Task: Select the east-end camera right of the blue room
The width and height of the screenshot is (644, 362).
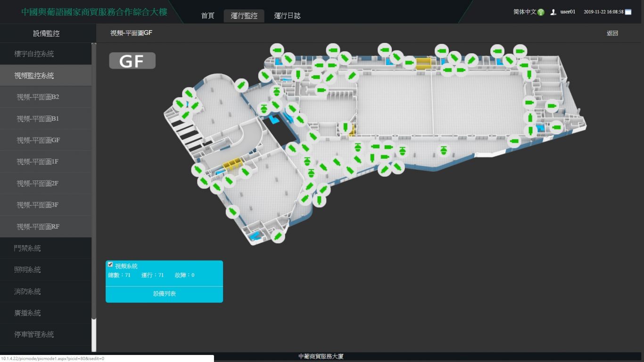Action: 556,127
